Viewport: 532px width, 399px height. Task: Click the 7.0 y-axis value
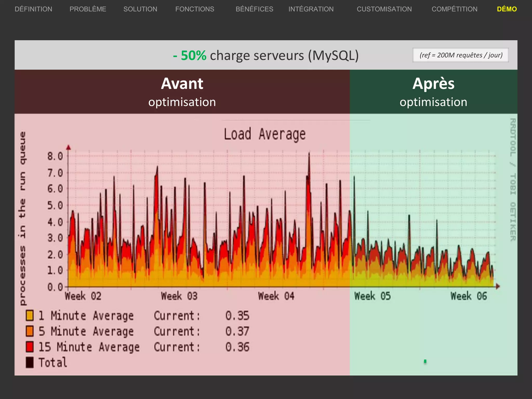55,173
